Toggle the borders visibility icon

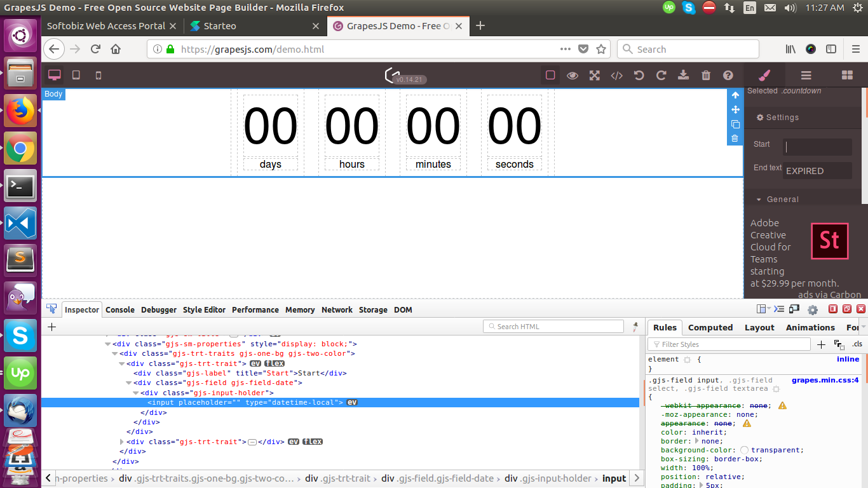pos(550,75)
